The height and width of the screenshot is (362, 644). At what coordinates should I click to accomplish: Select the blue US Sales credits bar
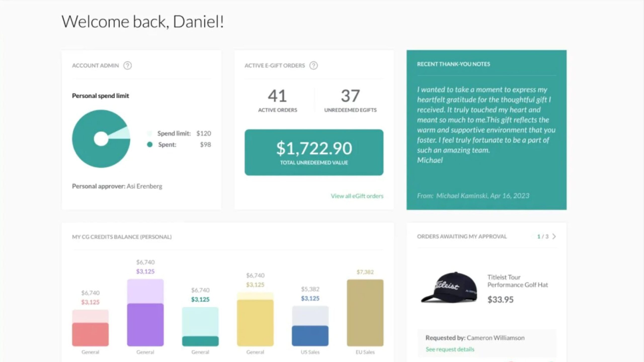310,326
